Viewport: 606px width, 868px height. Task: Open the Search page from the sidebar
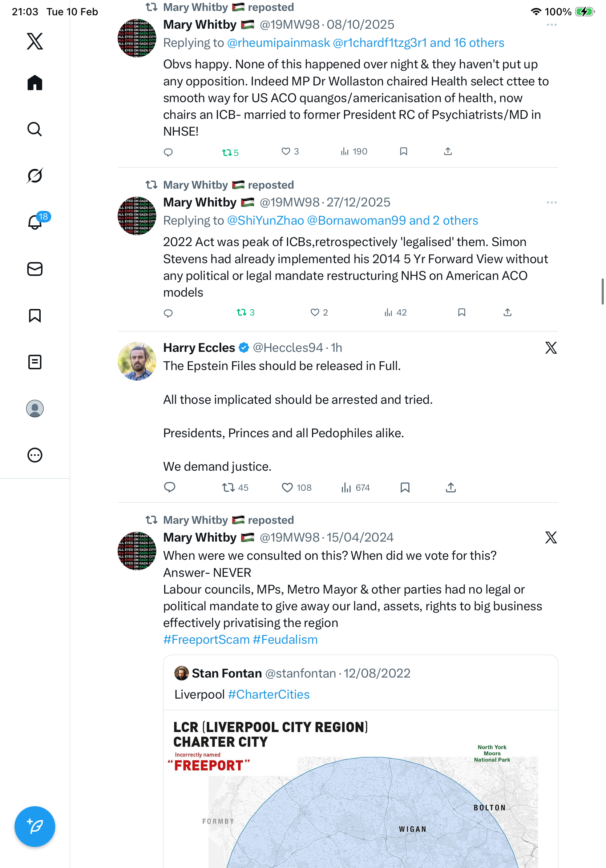point(35,129)
